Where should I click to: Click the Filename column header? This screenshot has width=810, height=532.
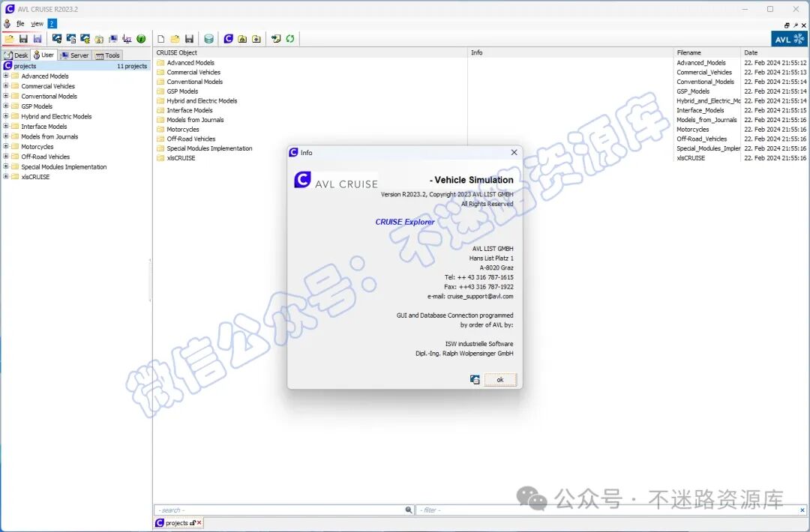(707, 52)
